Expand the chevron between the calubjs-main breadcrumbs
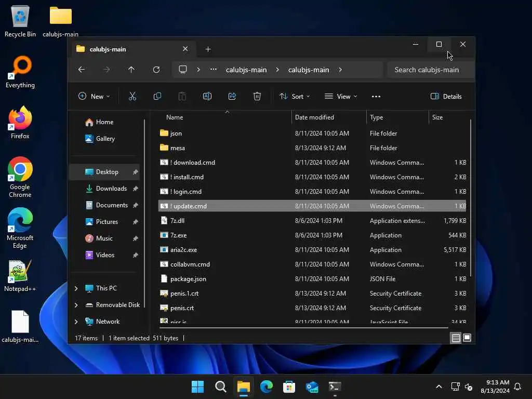Viewport: 532px width, 399px height. click(x=277, y=70)
